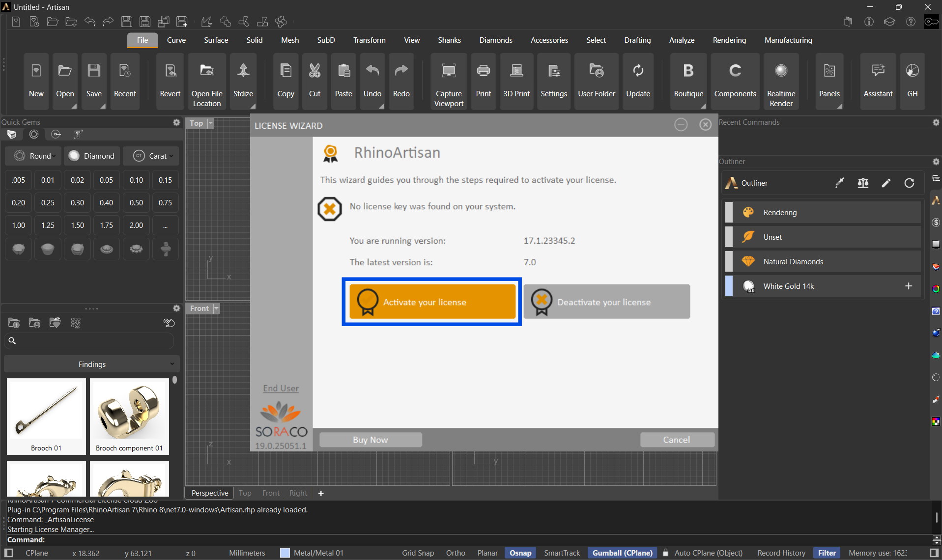Open the Rendering ribbon tab
Image resolution: width=942 pixels, height=560 pixels.
729,40
